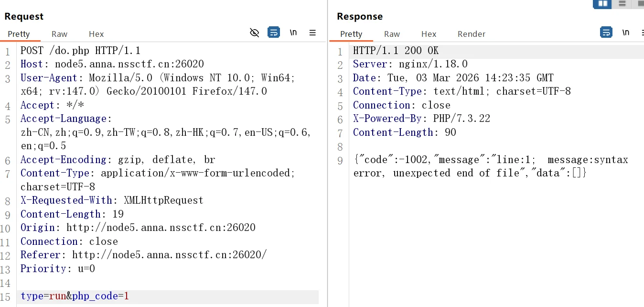Toggle word wrap in the Request panel

274,33
